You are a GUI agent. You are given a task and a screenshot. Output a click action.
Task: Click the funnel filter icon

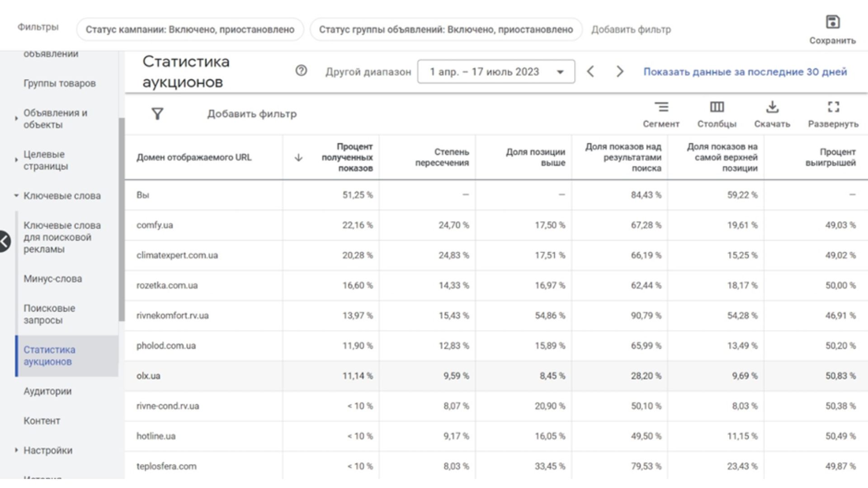[x=157, y=113]
